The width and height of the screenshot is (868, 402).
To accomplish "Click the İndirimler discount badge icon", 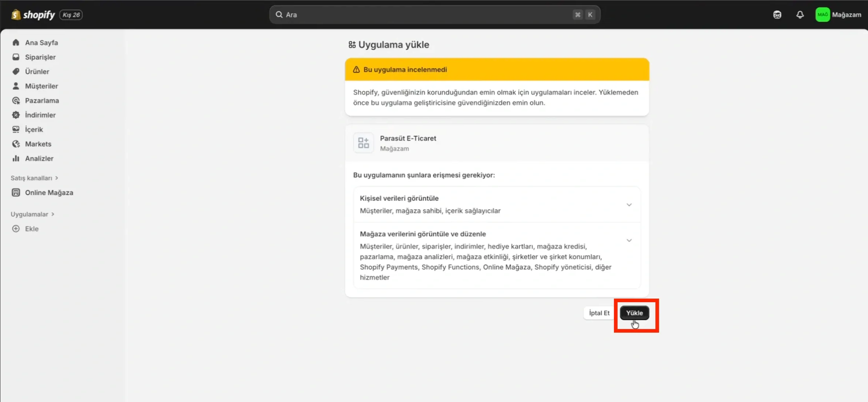I will (x=16, y=115).
